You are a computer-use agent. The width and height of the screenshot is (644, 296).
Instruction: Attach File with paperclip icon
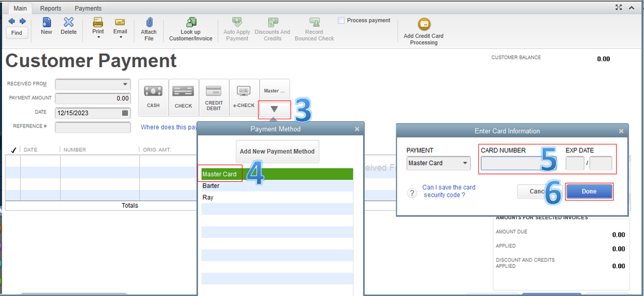coord(149,29)
